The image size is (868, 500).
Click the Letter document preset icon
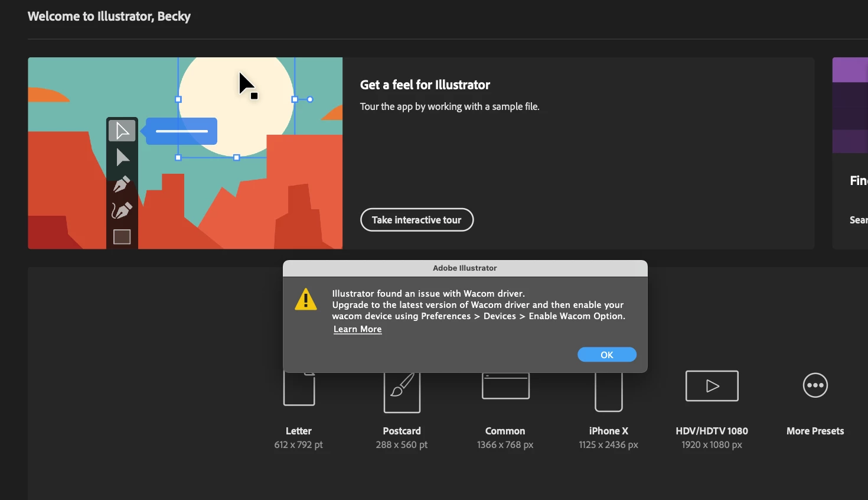tap(299, 389)
